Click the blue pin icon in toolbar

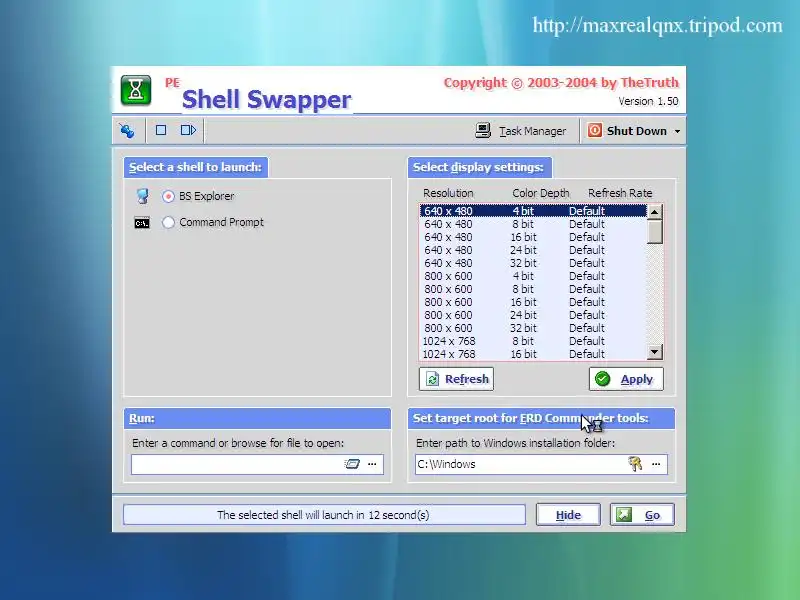[x=127, y=131]
